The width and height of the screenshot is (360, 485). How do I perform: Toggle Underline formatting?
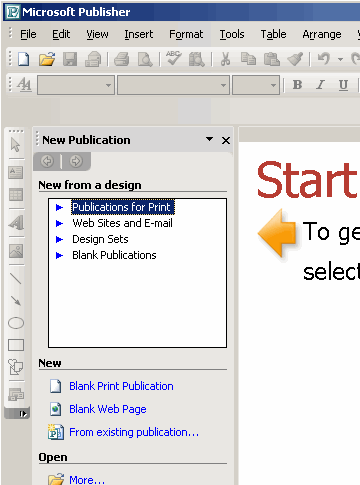[x=343, y=85]
